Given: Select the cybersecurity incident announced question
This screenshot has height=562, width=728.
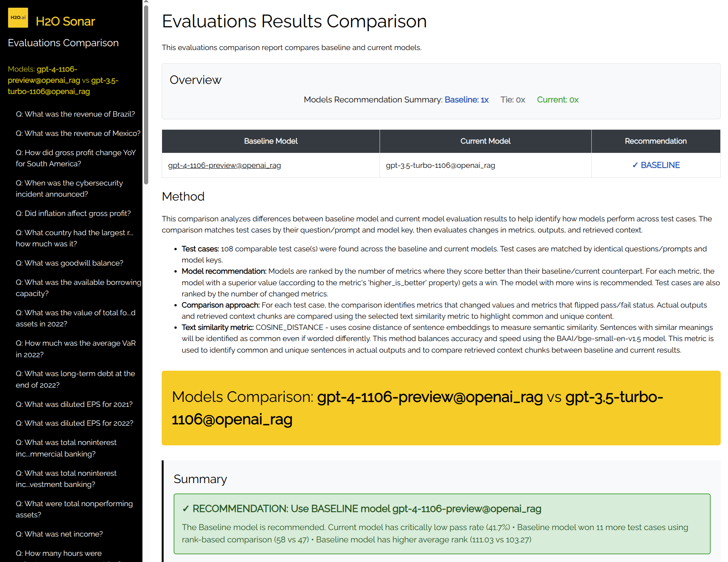Looking at the screenshot, I should click(x=69, y=189).
